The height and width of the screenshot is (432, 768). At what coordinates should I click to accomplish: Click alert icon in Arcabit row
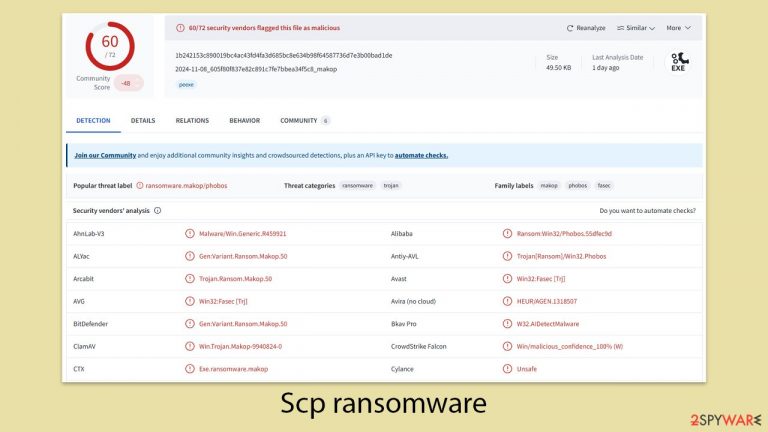pos(190,279)
